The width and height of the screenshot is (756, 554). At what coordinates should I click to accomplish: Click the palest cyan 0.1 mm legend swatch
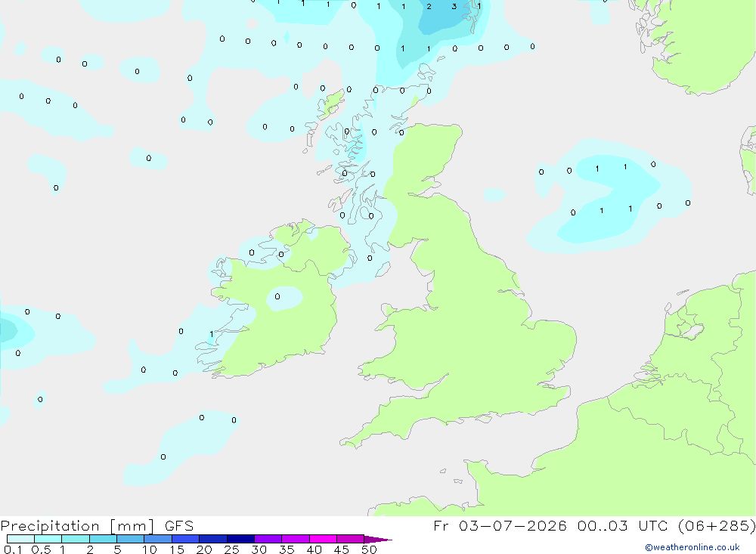[x=20, y=539]
